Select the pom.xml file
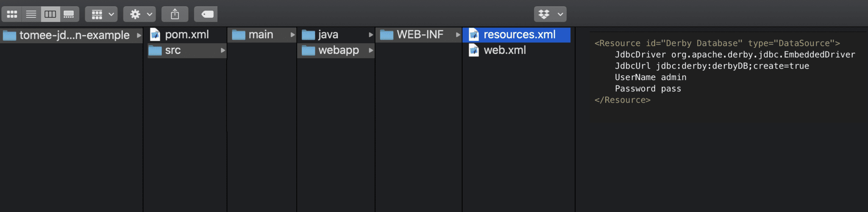This screenshot has width=868, height=212. point(187,35)
